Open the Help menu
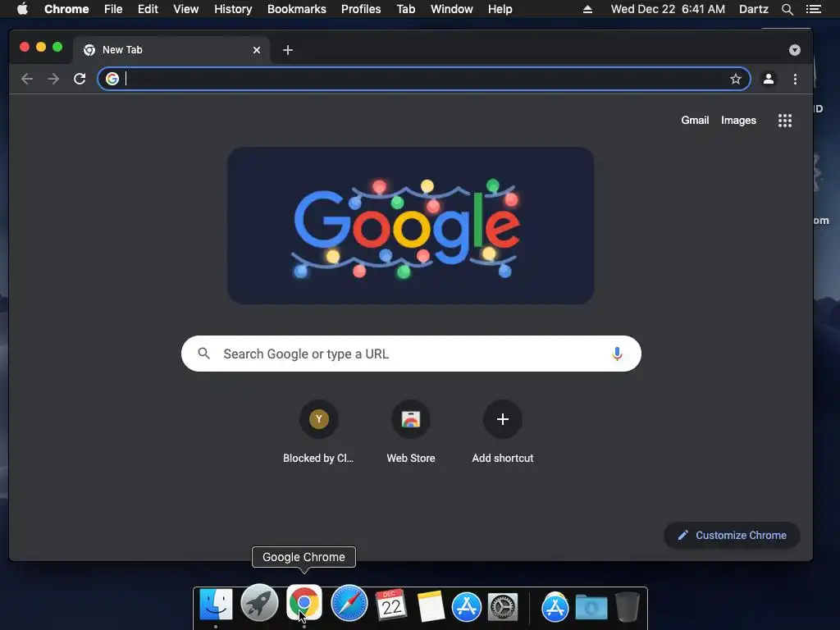The height and width of the screenshot is (630, 840). pos(500,9)
